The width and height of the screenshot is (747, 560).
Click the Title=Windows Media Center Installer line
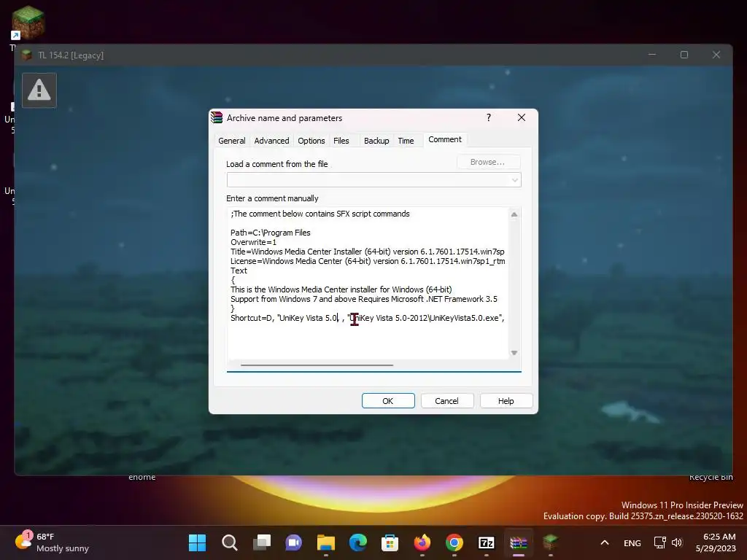[367, 252]
